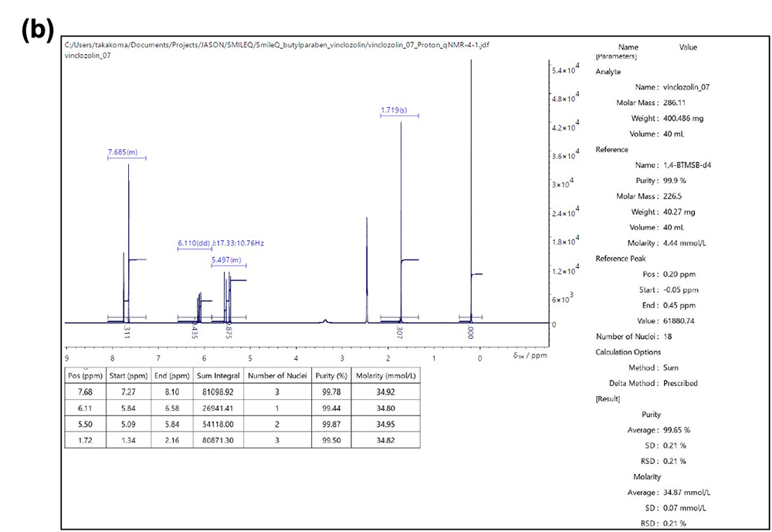Click the Value column header in parameters panel
772x532 pixels.
pyautogui.click(x=688, y=47)
